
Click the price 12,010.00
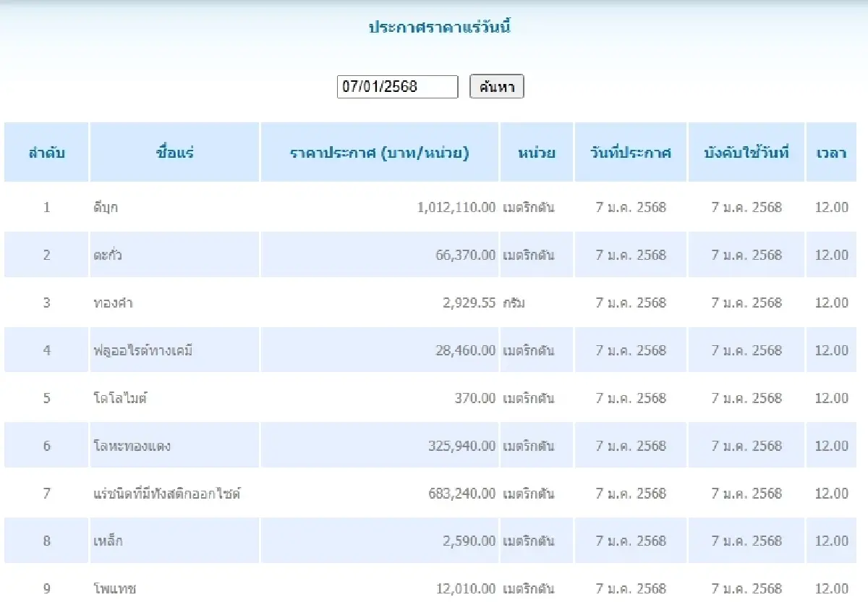click(466, 588)
